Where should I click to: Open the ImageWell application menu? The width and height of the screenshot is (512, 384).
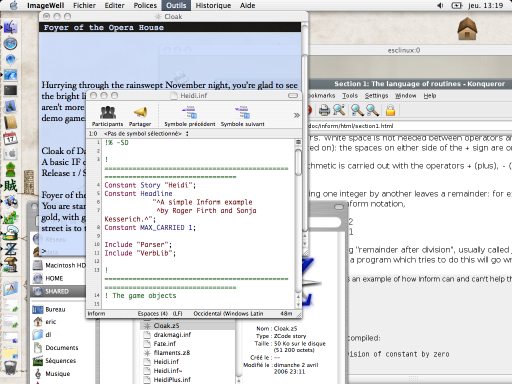click(x=46, y=5)
